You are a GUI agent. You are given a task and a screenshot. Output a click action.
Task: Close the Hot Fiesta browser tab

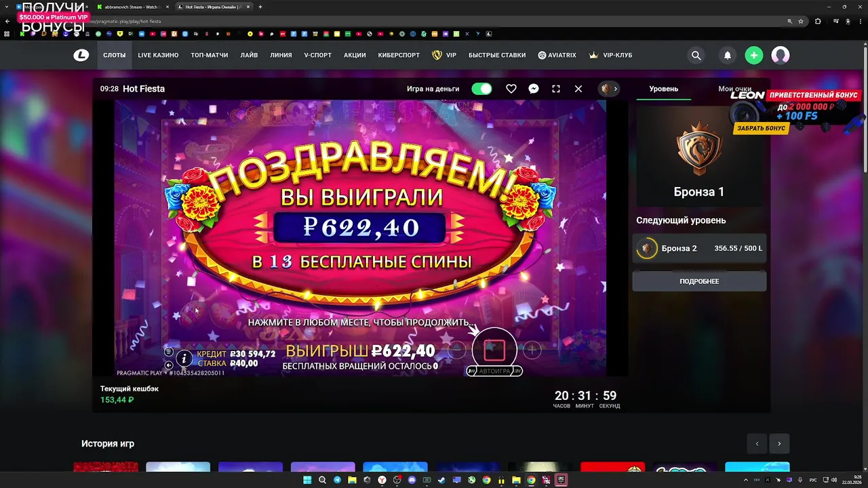click(x=248, y=7)
